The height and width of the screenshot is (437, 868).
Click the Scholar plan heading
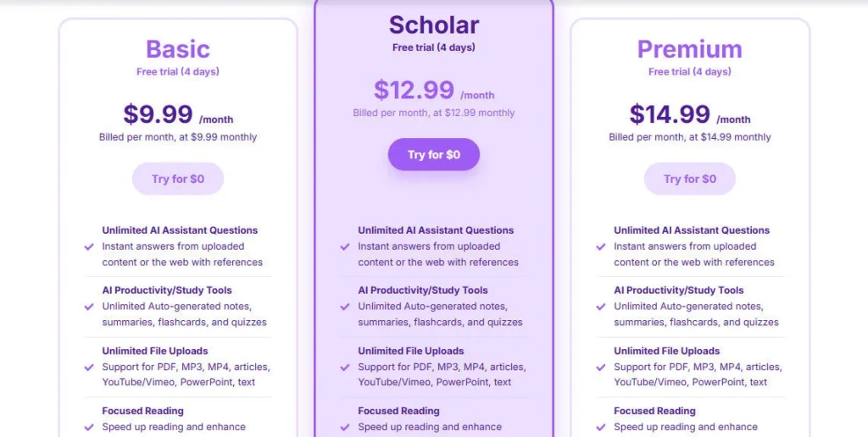point(434,25)
